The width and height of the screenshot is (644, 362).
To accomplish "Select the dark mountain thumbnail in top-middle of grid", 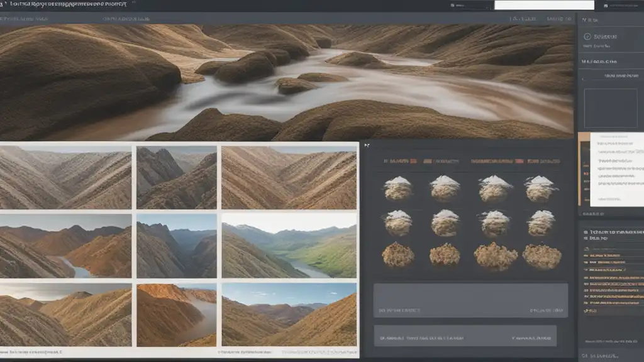I will click(x=177, y=178).
